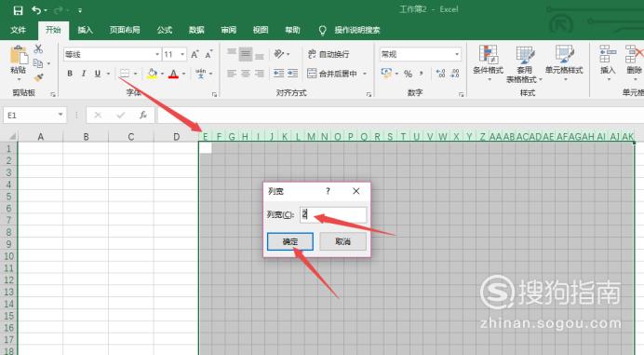
Task: Open 套用表格格式 table styles
Action: tap(524, 64)
